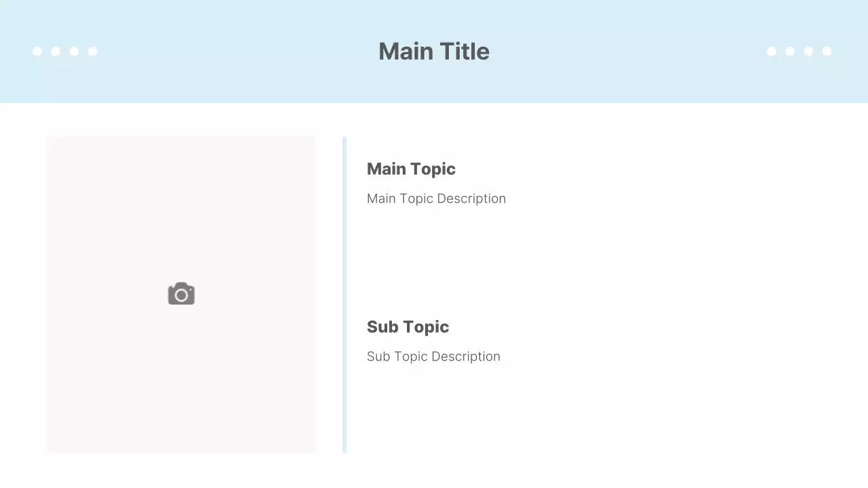Select the second dot of the left dot group
Screen dimensions: 868x488
pos(56,52)
